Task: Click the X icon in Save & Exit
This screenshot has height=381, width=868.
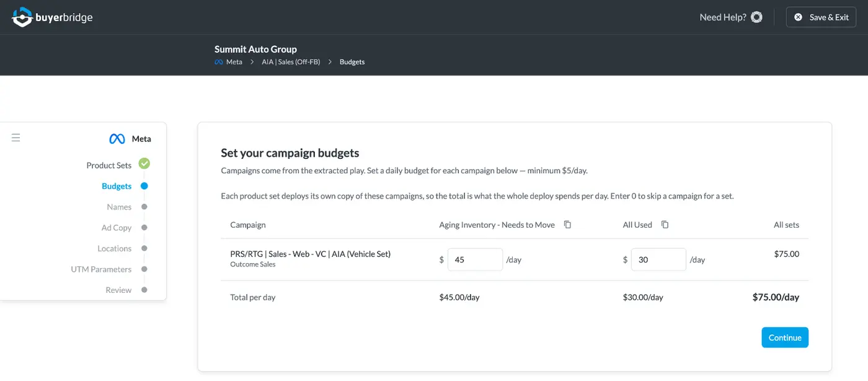Action: click(x=799, y=17)
